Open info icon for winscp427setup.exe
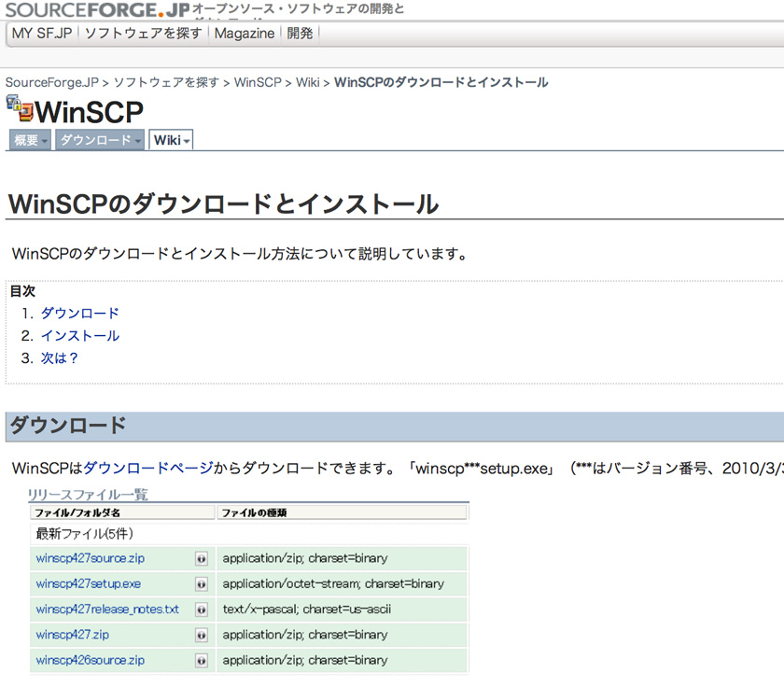The image size is (784, 687). pyautogui.click(x=201, y=584)
